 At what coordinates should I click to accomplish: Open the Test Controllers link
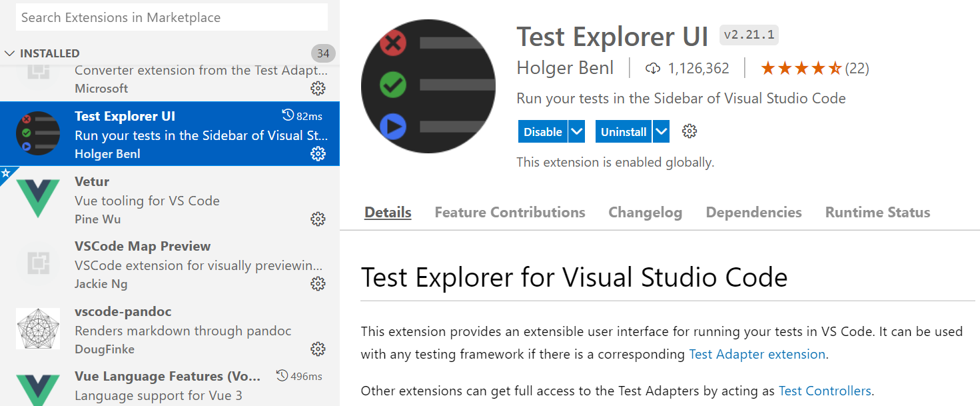pos(825,391)
